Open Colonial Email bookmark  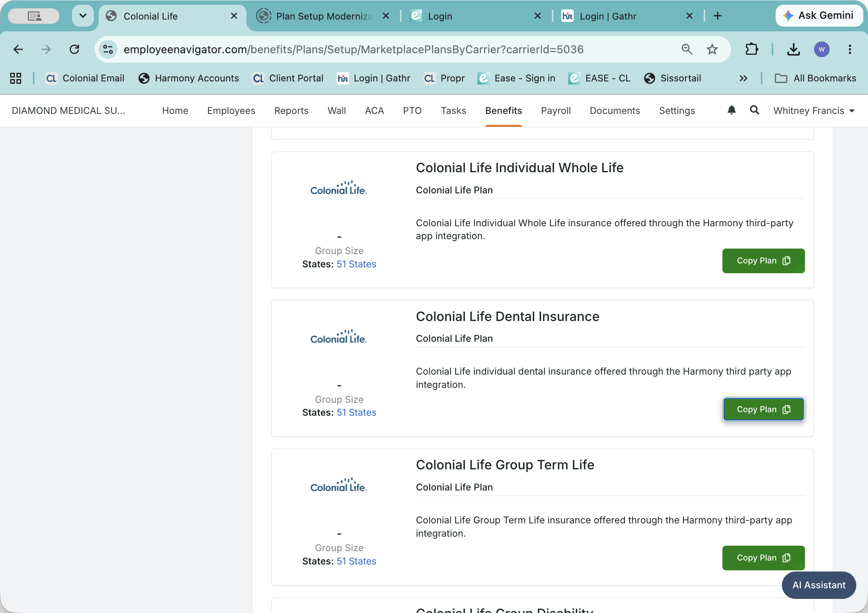85,78
